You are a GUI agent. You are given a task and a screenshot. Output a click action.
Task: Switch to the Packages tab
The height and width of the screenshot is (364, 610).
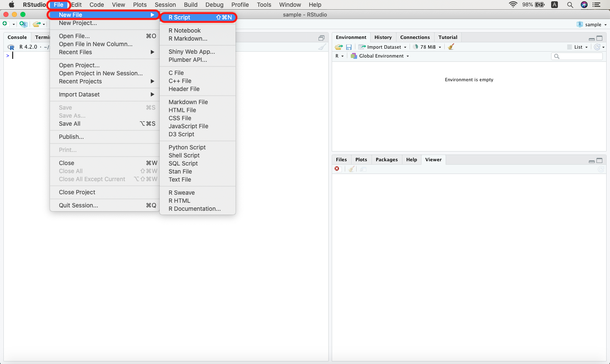pyautogui.click(x=387, y=160)
